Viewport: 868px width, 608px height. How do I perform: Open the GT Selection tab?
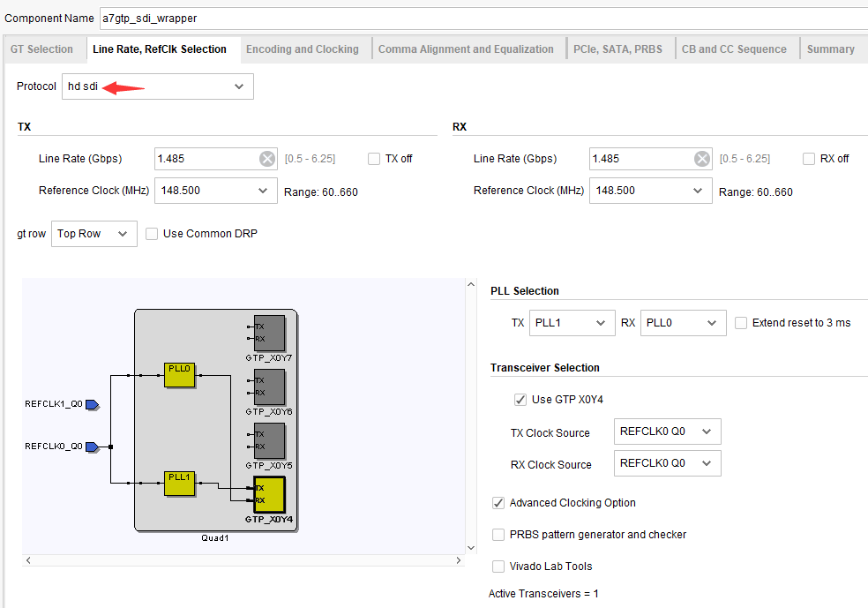(x=41, y=49)
